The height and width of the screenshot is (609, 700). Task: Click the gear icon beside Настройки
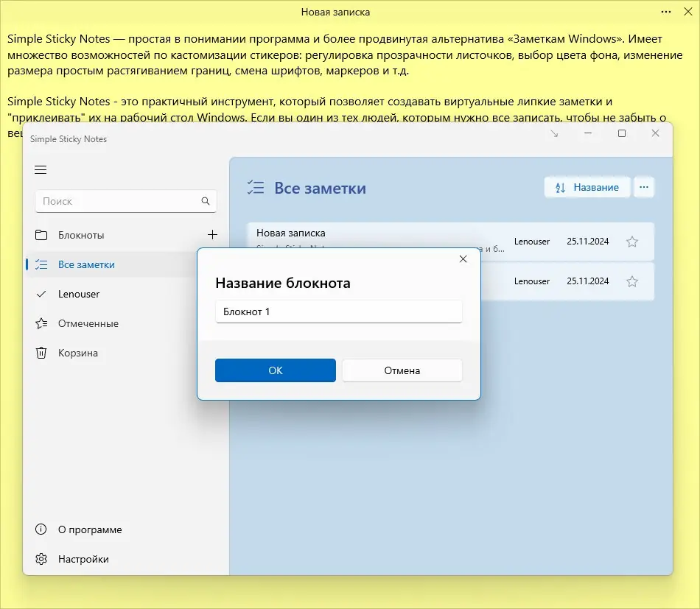point(41,559)
